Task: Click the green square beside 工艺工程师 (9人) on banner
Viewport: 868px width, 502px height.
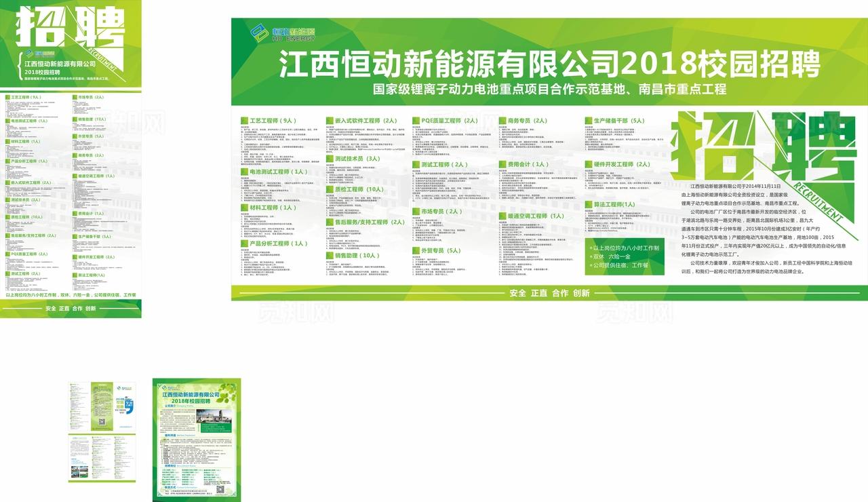Action: (x=244, y=120)
